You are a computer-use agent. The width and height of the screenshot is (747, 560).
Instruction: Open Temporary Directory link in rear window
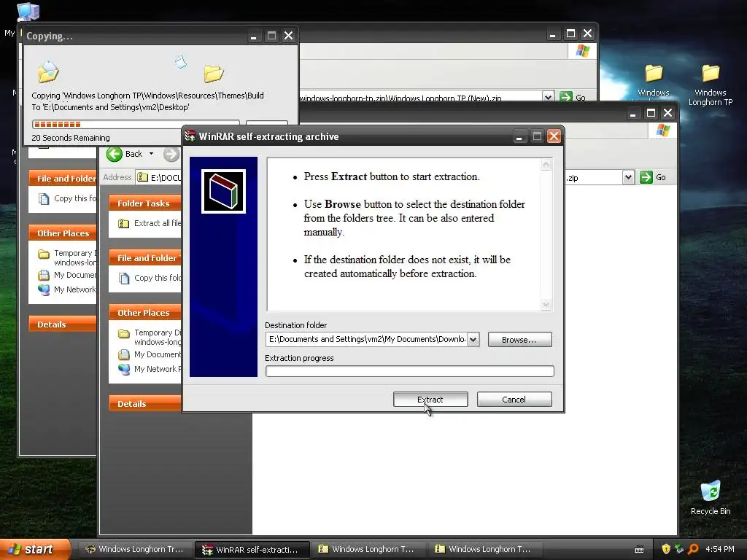click(x=75, y=257)
